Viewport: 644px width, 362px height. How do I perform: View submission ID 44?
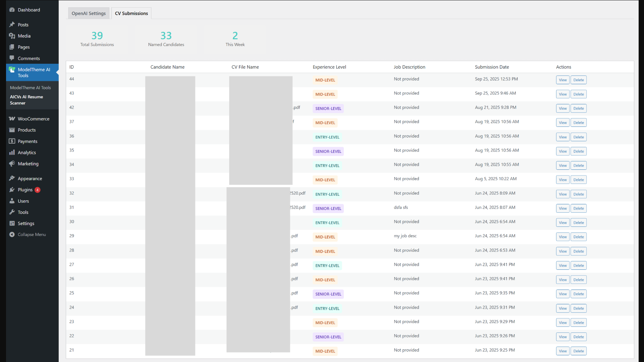point(562,80)
